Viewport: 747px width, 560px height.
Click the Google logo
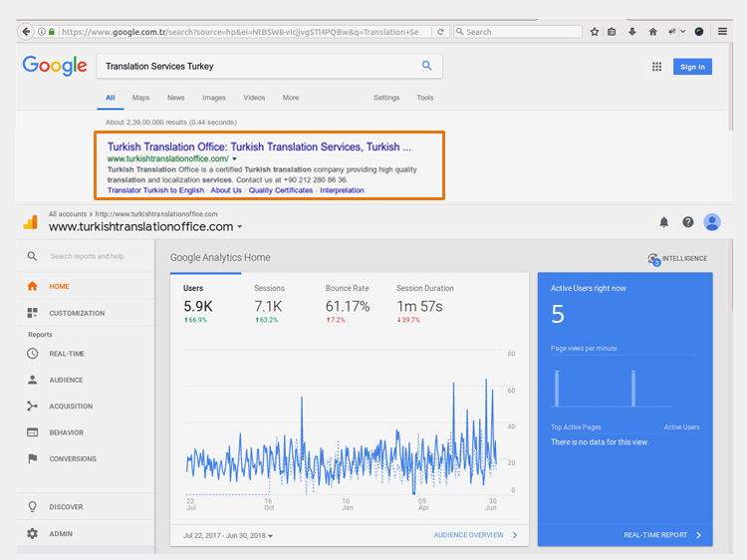point(55,66)
